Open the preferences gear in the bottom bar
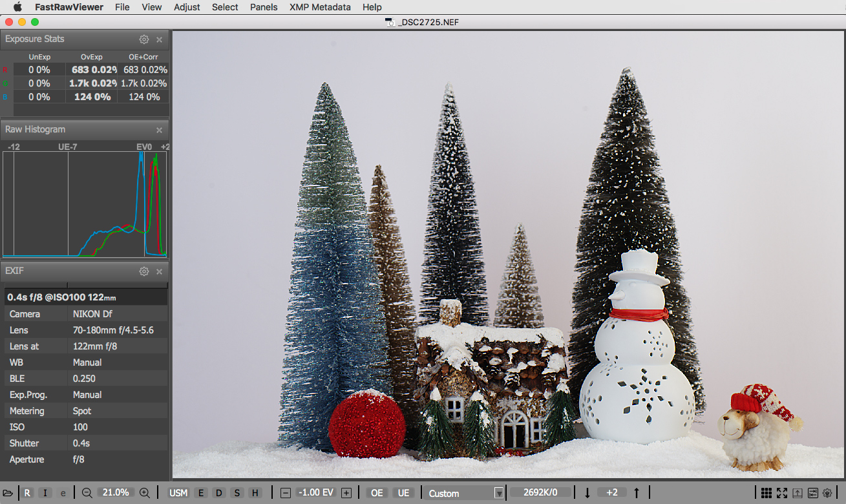 [x=827, y=493]
